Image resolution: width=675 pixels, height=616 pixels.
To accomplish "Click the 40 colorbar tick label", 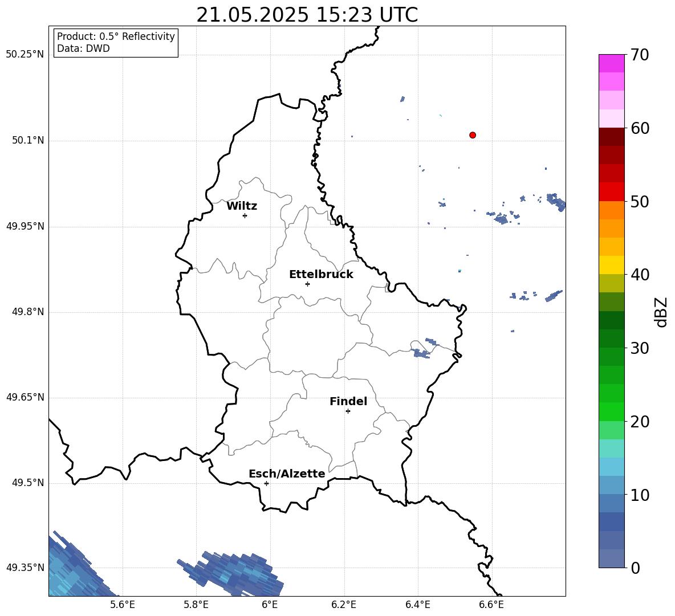I will coord(640,275).
